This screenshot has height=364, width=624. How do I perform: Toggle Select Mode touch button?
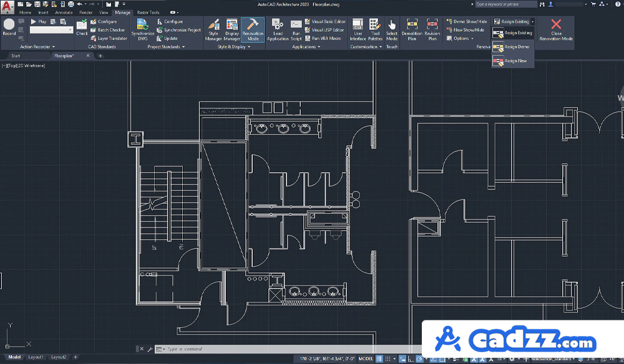click(x=392, y=29)
